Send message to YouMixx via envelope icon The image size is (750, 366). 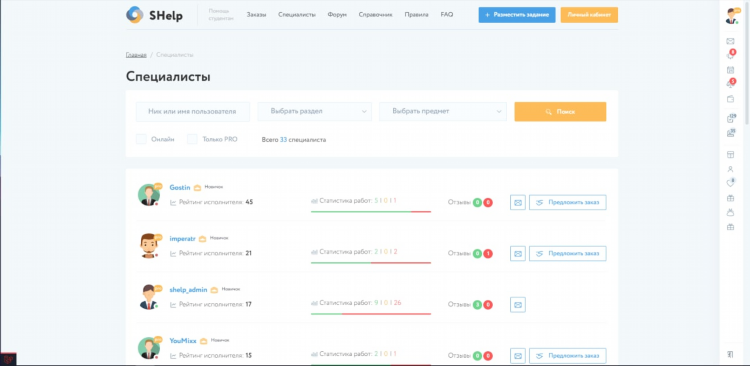pos(518,355)
